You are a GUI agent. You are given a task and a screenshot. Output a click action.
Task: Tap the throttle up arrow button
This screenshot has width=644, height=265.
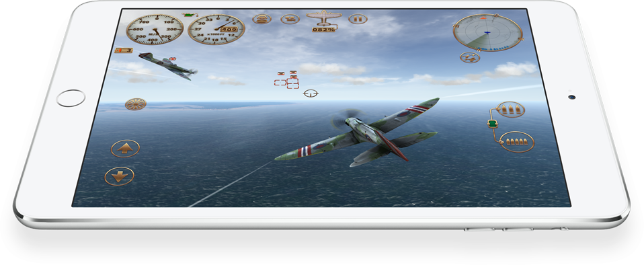tap(125, 149)
